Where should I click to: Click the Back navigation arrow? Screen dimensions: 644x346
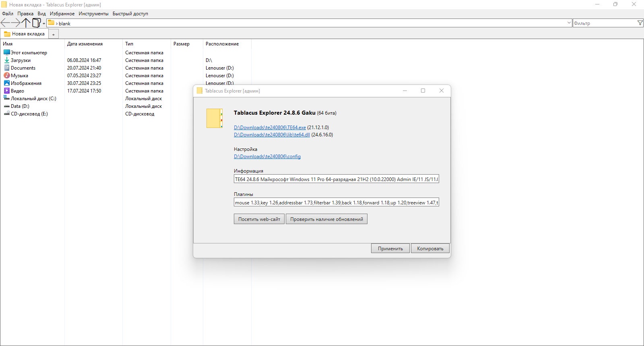(x=5, y=23)
